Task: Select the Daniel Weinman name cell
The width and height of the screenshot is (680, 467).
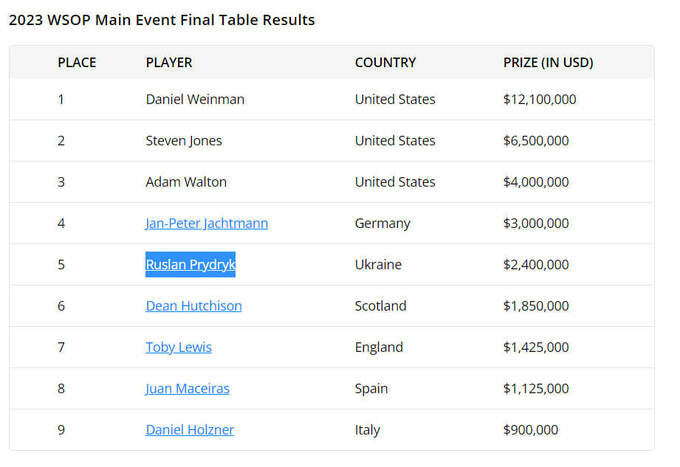Action: pyautogui.click(x=194, y=99)
